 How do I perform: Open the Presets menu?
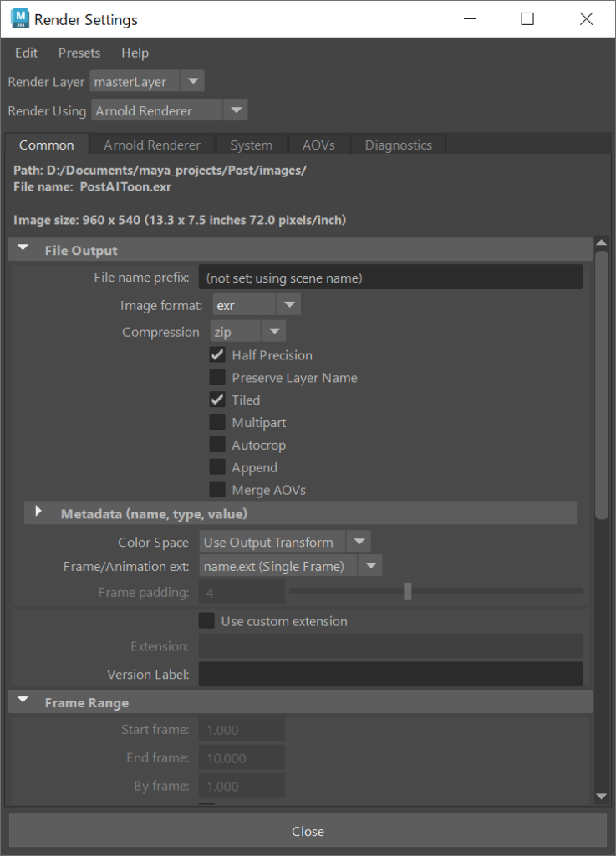pos(79,53)
